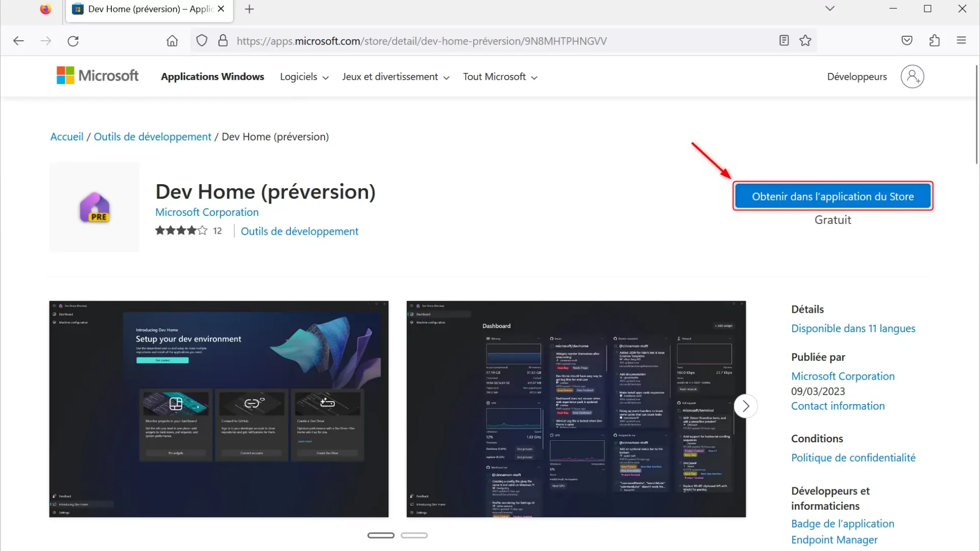
Task: Open Politique de confidentialité link
Action: (x=853, y=458)
